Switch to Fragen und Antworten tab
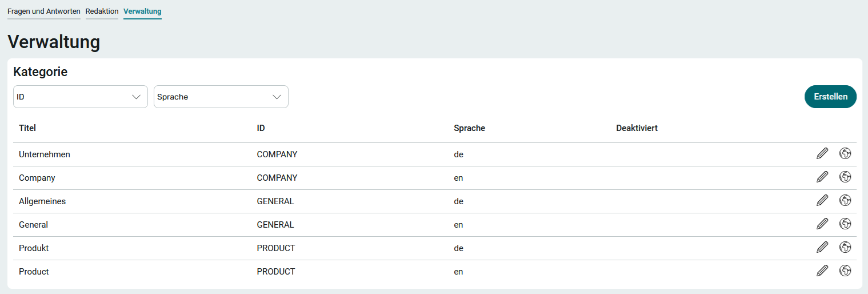Viewport: 868px width, 294px height. (43, 11)
